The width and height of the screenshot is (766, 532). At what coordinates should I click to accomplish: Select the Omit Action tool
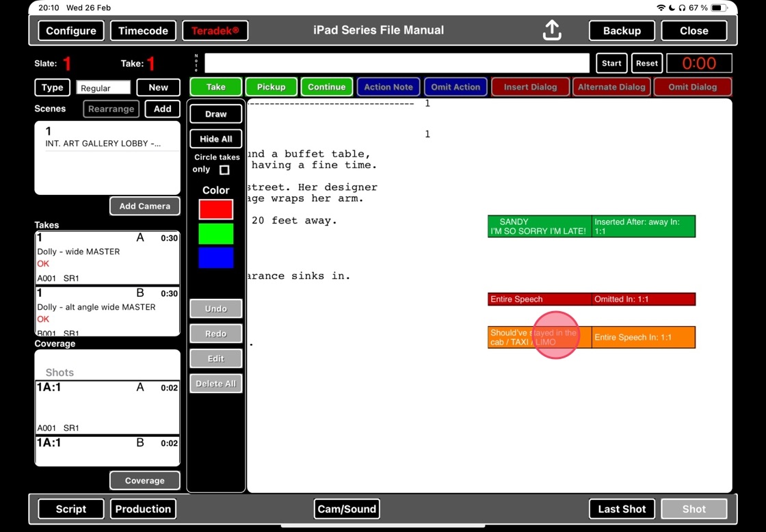point(455,87)
